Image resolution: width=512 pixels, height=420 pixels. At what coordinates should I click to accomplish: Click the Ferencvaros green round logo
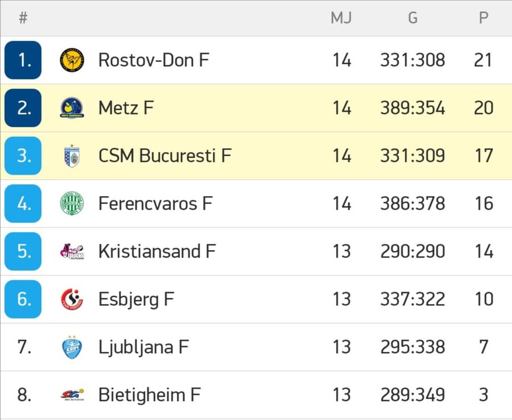(x=72, y=203)
